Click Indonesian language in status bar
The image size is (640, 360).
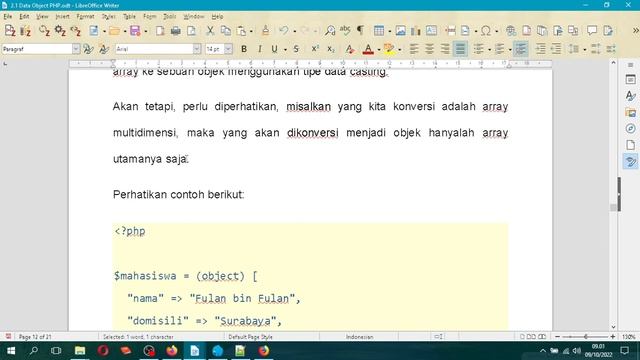(359, 337)
